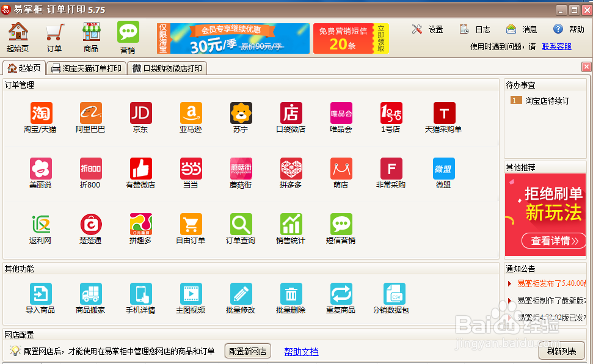Close the current tab with red X
The height and width of the screenshot is (364, 593).
click(x=586, y=67)
